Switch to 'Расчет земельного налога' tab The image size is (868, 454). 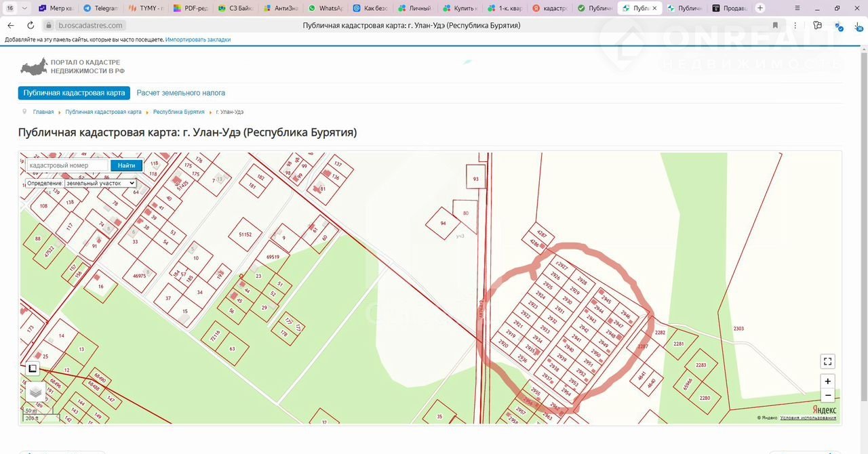[180, 93]
